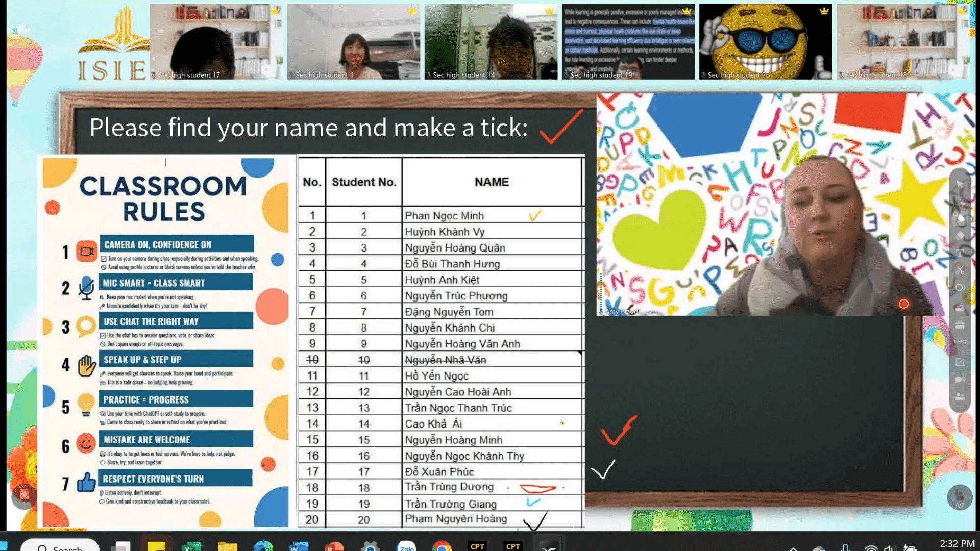
Task: Select Sec high student 17 video
Action: point(216,41)
